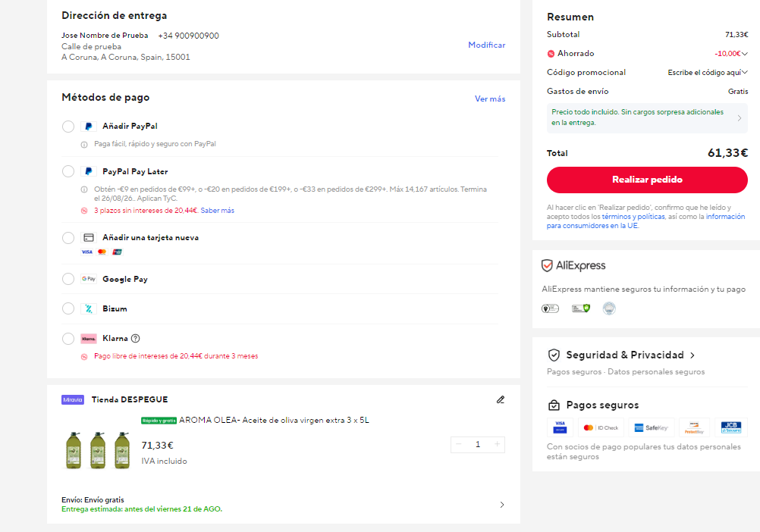Select PayPal Pay Later radio button
Image resolution: width=760 pixels, height=532 pixels.
tap(68, 171)
